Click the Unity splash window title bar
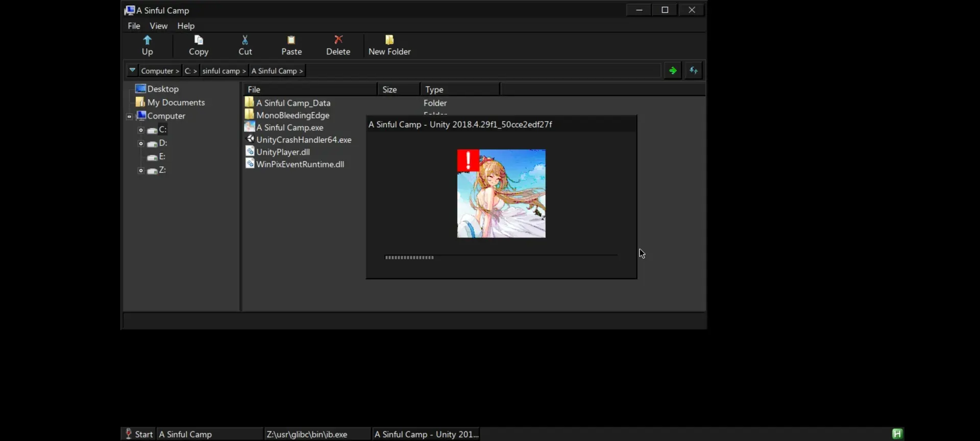Image resolution: width=980 pixels, height=441 pixels. (x=501, y=124)
